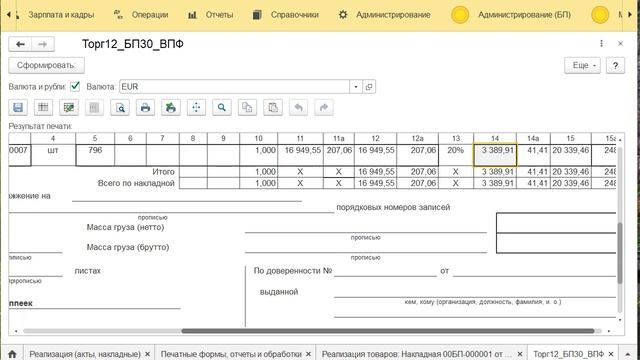Image resolution: width=640 pixels, height=360 pixels.
Task: Click the copy toolbar icon
Action: click(247, 108)
